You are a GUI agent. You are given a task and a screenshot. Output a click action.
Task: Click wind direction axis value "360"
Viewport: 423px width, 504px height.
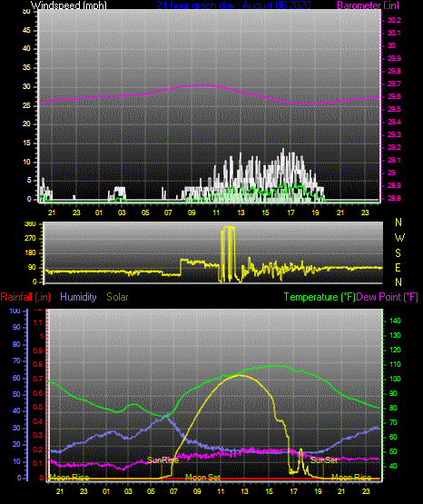click(x=30, y=224)
